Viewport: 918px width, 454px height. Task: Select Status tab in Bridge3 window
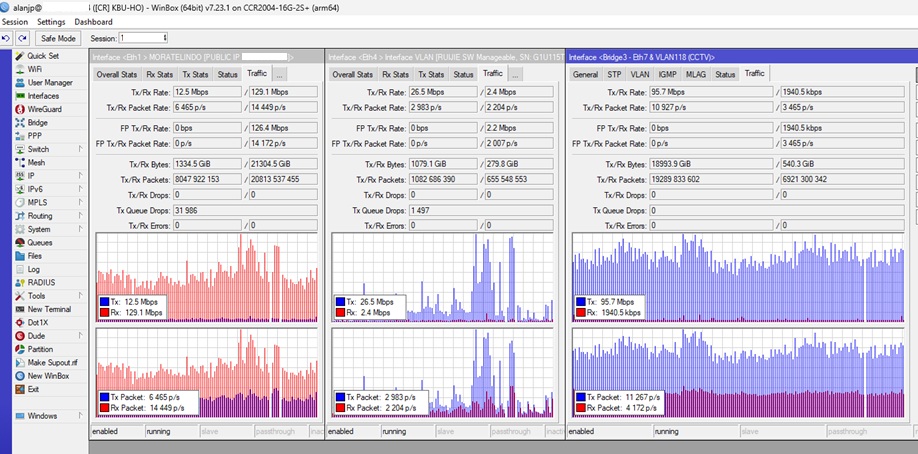725,74
